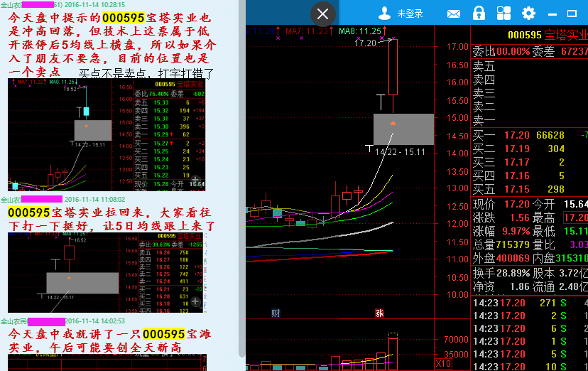Click the timestamp 2016-11-14 10:28:15
The height and width of the screenshot is (371, 588).
click(94, 5)
